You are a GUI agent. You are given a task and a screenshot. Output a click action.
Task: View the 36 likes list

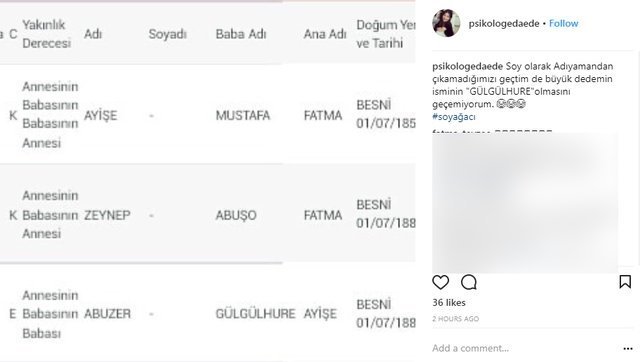pyautogui.click(x=449, y=302)
